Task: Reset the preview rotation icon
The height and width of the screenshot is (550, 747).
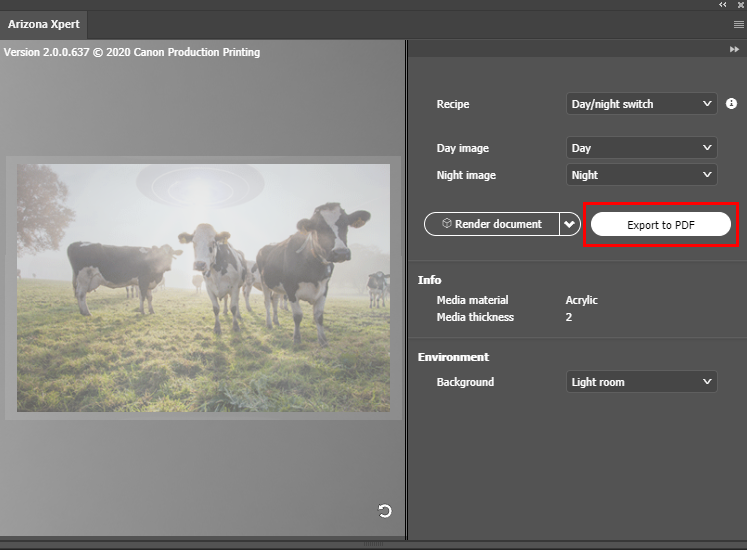Action: point(384,511)
